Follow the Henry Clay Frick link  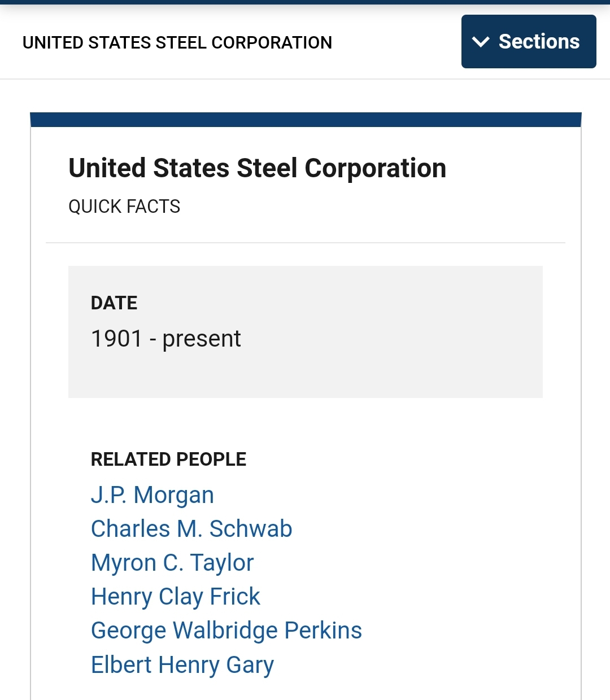pyautogui.click(x=176, y=597)
